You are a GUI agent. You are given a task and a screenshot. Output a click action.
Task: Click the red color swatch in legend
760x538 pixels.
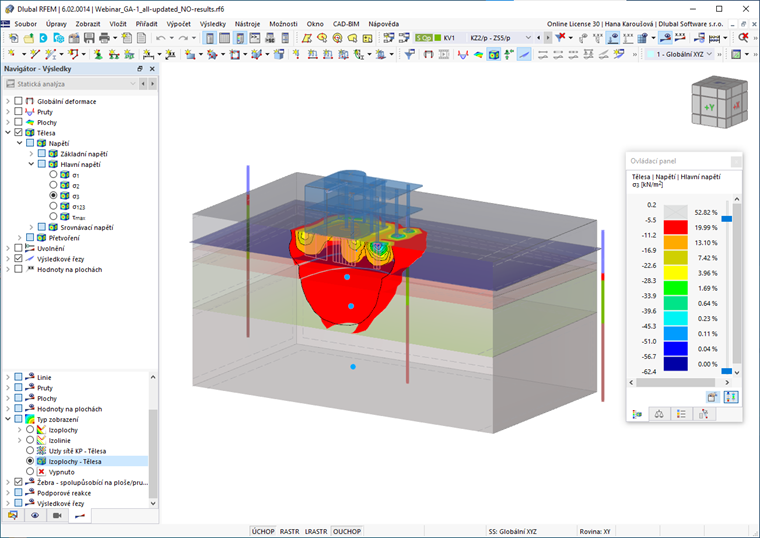[676, 227]
